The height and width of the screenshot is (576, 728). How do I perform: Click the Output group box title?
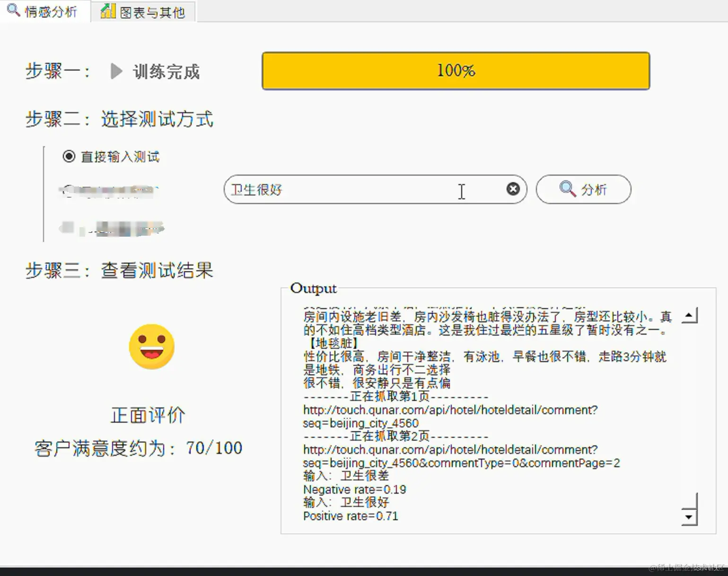pyautogui.click(x=313, y=288)
